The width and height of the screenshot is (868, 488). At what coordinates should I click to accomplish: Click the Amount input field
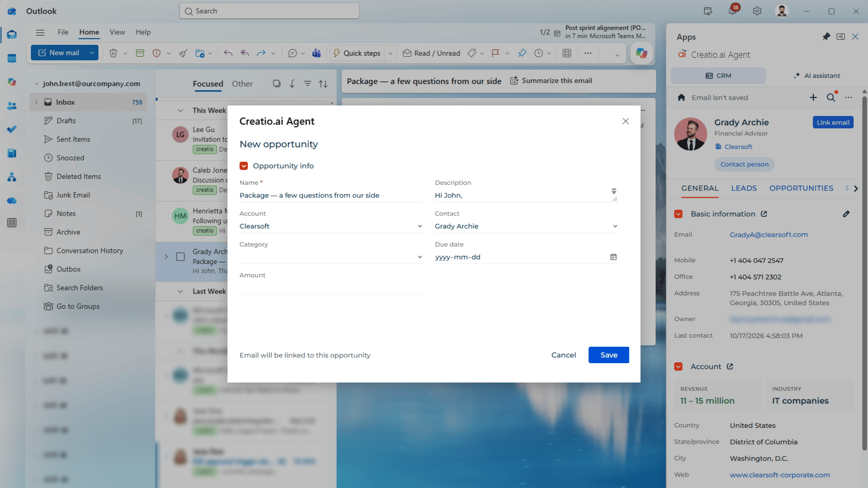pyautogui.click(x=330, y=288)
